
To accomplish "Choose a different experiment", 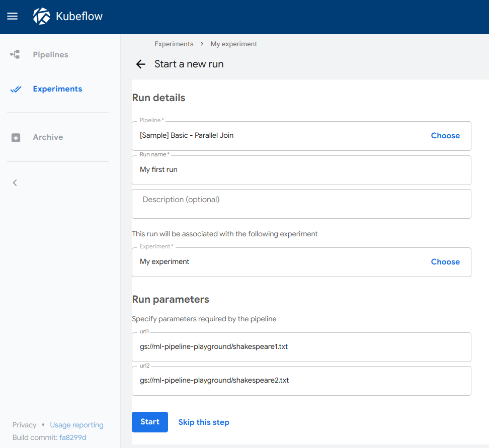I will 445,262.
